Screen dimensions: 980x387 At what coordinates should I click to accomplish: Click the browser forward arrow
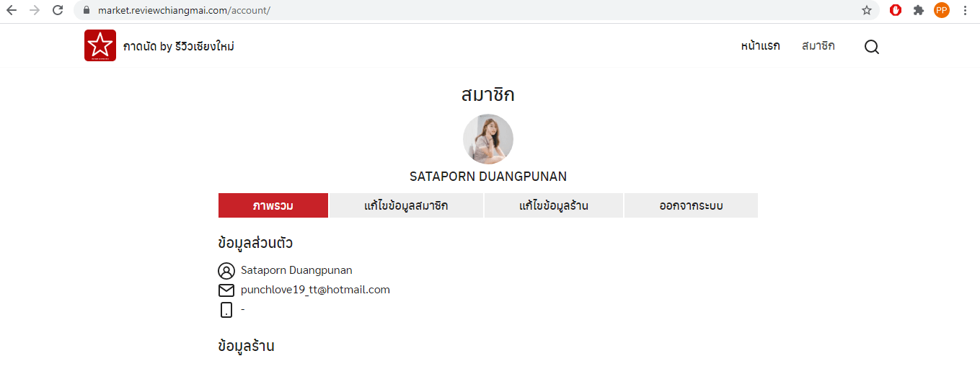click(x=35, y=10)
